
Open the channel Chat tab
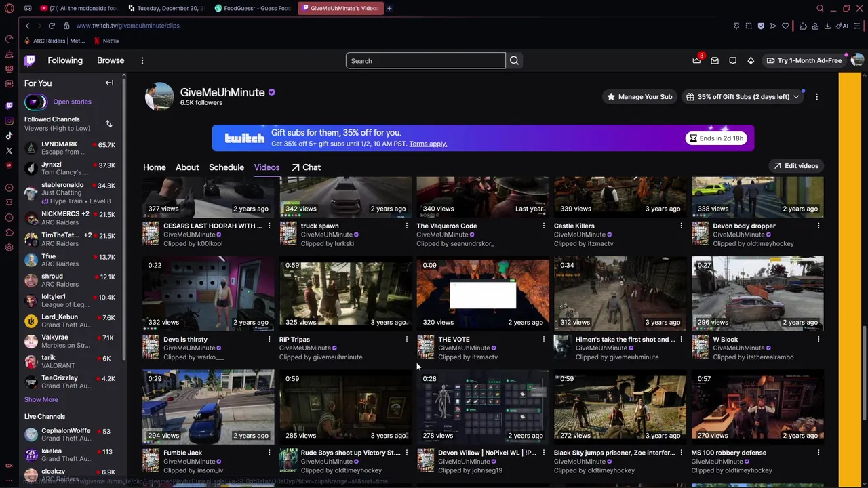(x=306, y=167)
